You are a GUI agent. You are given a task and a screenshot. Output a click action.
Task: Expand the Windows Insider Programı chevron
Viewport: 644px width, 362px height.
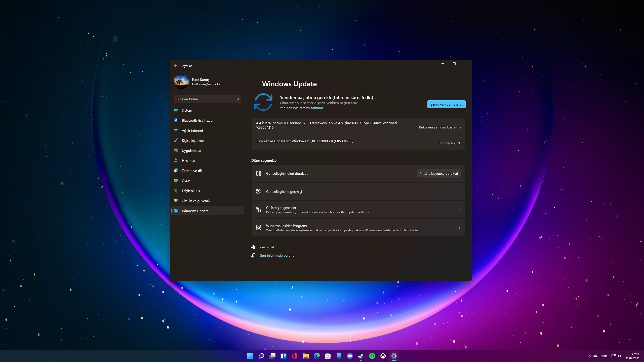459,228
